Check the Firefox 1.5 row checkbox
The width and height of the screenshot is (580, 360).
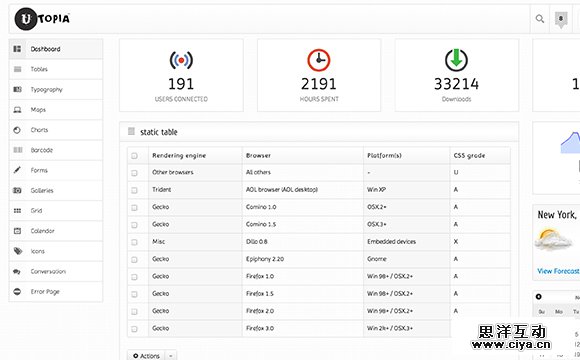click(134, 294)
